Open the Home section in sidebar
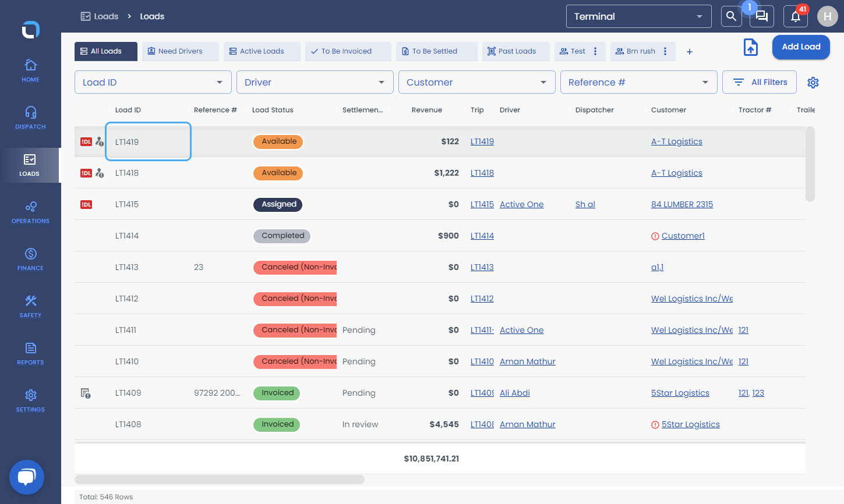The image size is (844, 504). (x=30, y=70)
